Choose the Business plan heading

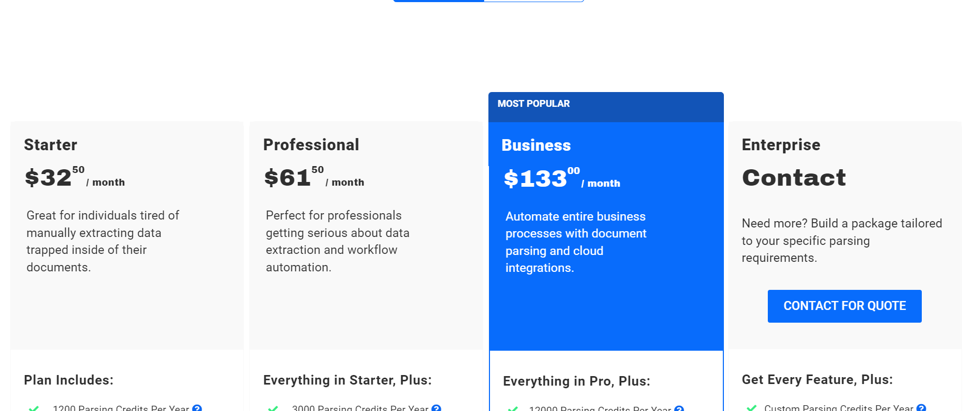(536, 145)
